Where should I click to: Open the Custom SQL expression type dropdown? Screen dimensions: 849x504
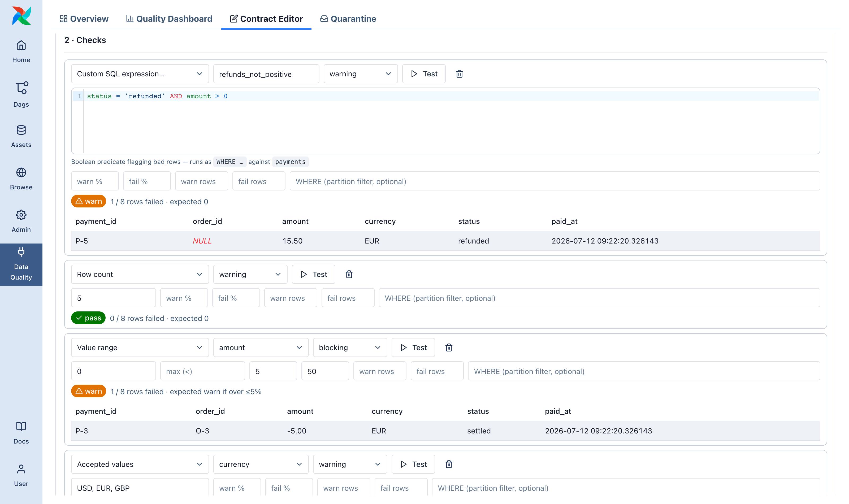click(x=140, y=74)
